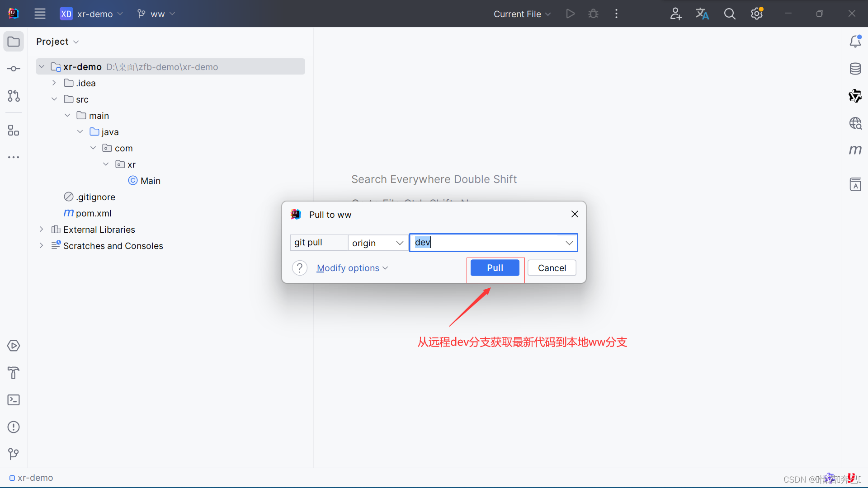Image resolution: width=868 pixels, height=488 pixels.
Task: Select the Main class file
Action: click(144, 181)
